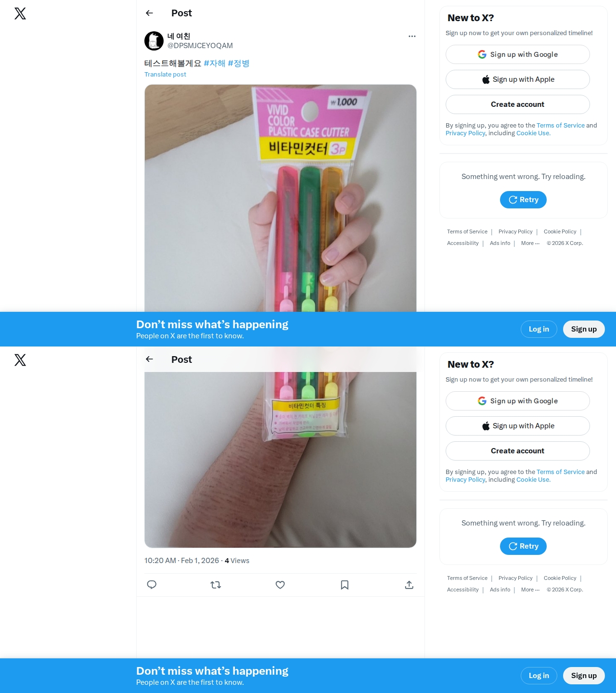Open the share upload-arrow icon
The height and width of the screenshot is (693, 616).
(409, 585)
